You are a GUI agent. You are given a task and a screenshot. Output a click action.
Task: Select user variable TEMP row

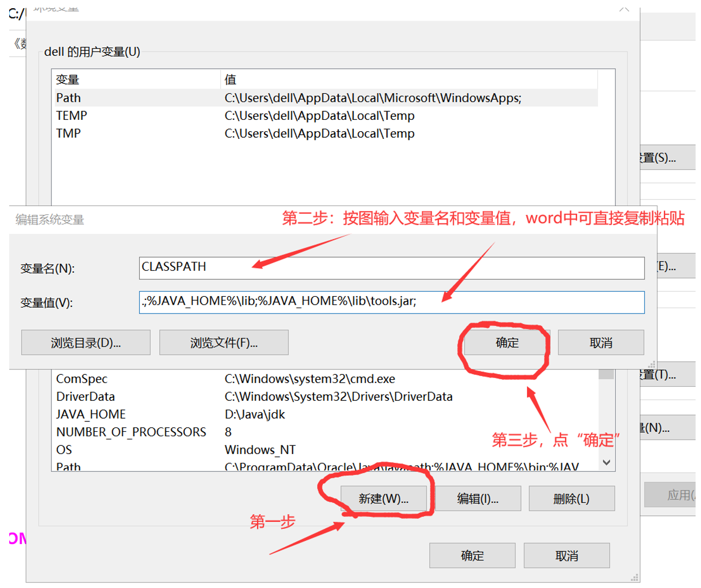325,116
